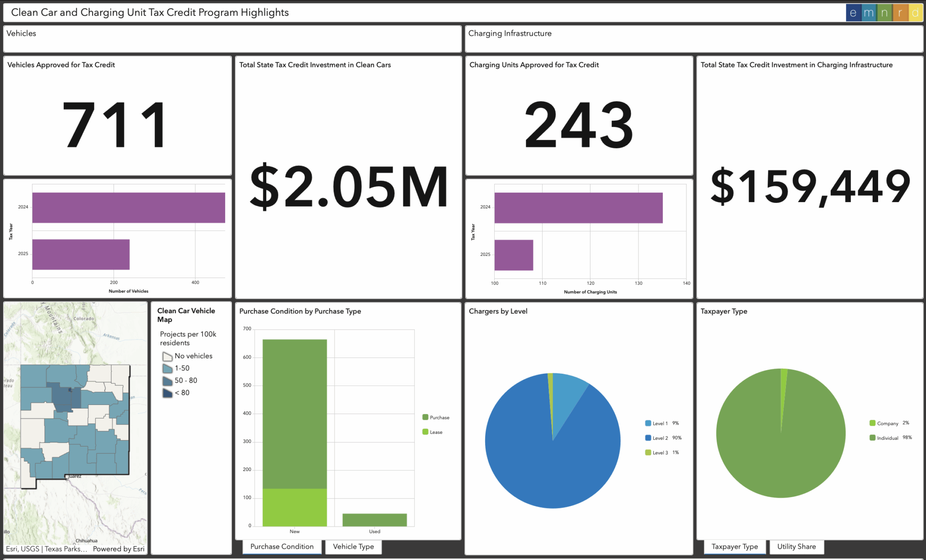The image size is (926, 560).
Task: Toggle the Lease series legend marker
Action: (x=425, y=432)
